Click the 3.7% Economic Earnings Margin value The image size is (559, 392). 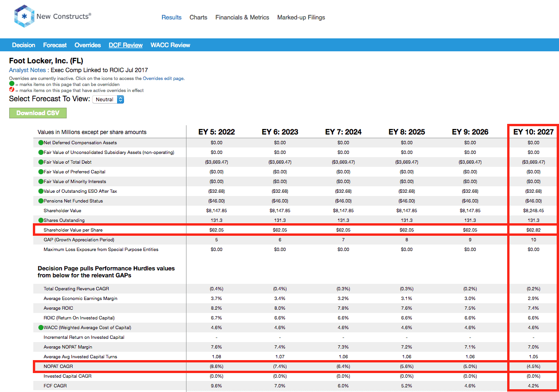click(217, 299)
